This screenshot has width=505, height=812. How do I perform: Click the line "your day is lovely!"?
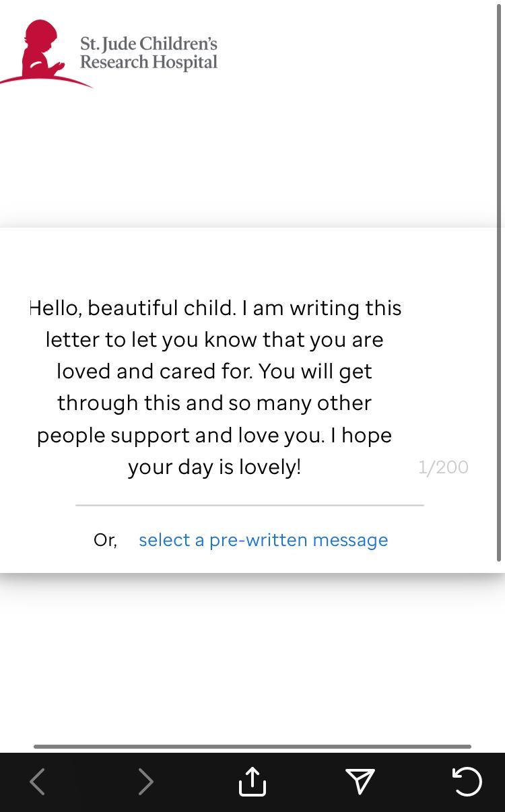pos(214,467)
